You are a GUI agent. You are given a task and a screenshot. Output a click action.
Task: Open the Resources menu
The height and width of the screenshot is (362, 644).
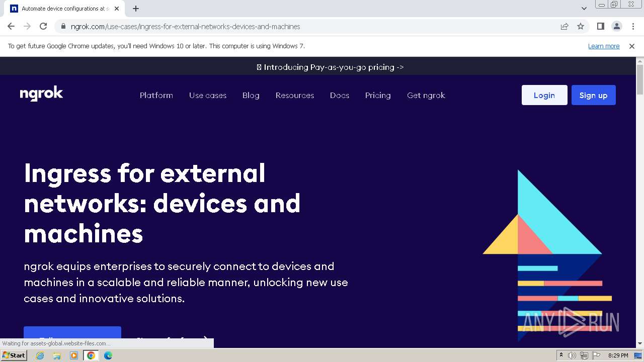pos(295,95)
